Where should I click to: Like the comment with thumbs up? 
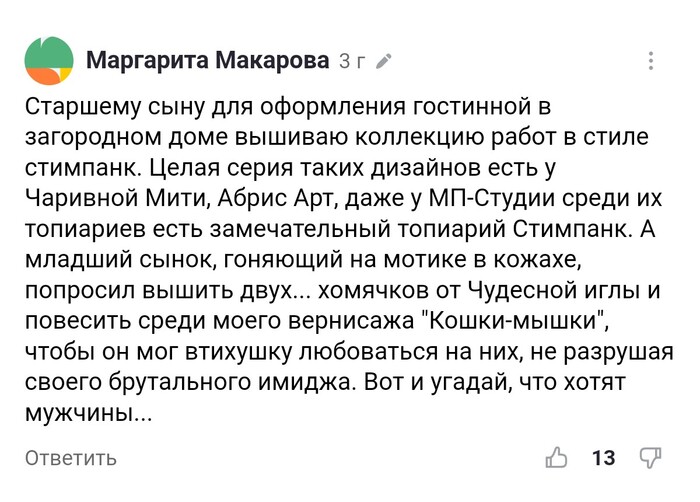pos(556,457)
